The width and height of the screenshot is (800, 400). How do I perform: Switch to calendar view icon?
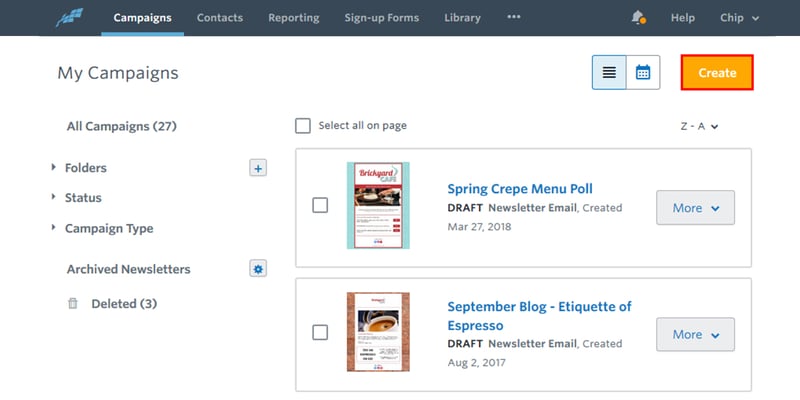click(x=643, y=72)
